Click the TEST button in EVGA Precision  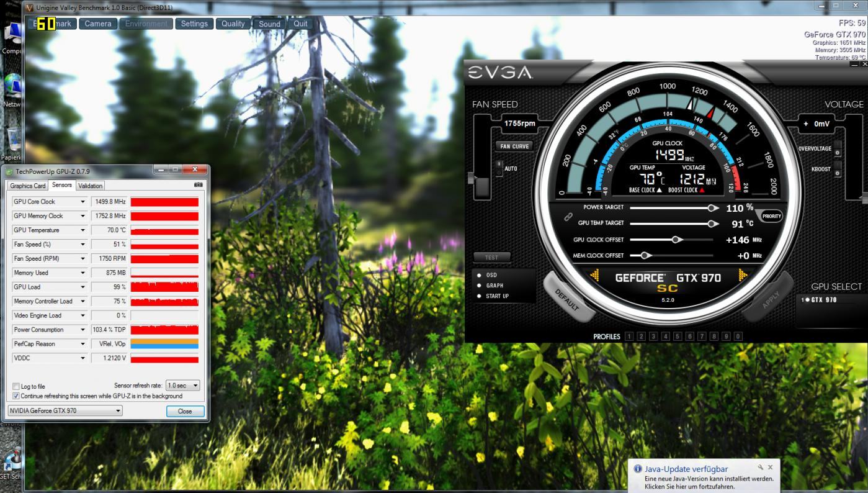pyautogui.click(x=491, y=257)
